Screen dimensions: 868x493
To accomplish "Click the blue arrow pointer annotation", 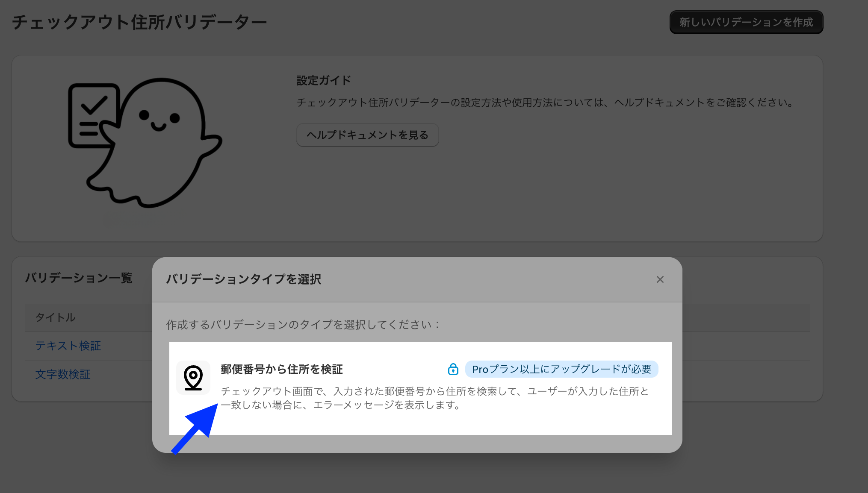I will point(195,428).
